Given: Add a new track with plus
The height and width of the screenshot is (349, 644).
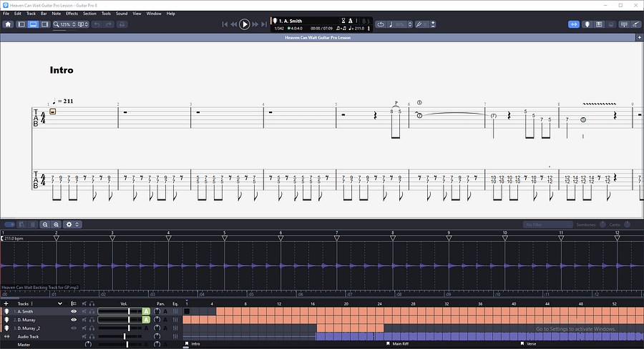Looking at the screenshot, I should click(x=6, y=304).
